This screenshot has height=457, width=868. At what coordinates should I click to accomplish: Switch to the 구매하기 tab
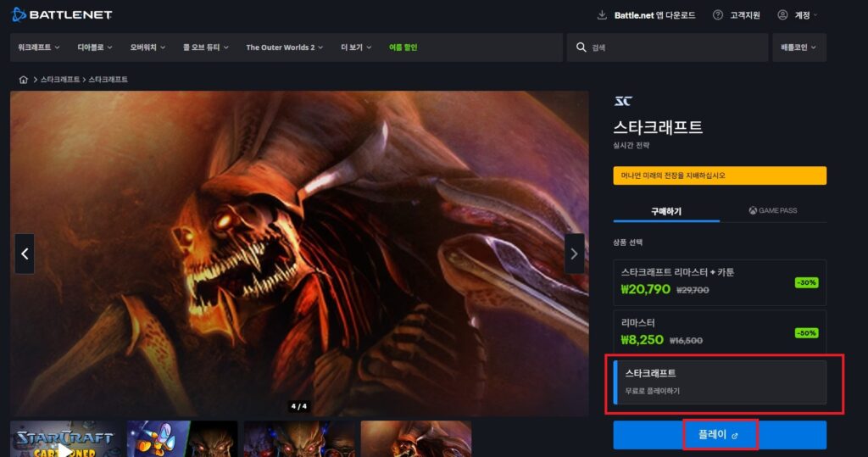[666, 212]
